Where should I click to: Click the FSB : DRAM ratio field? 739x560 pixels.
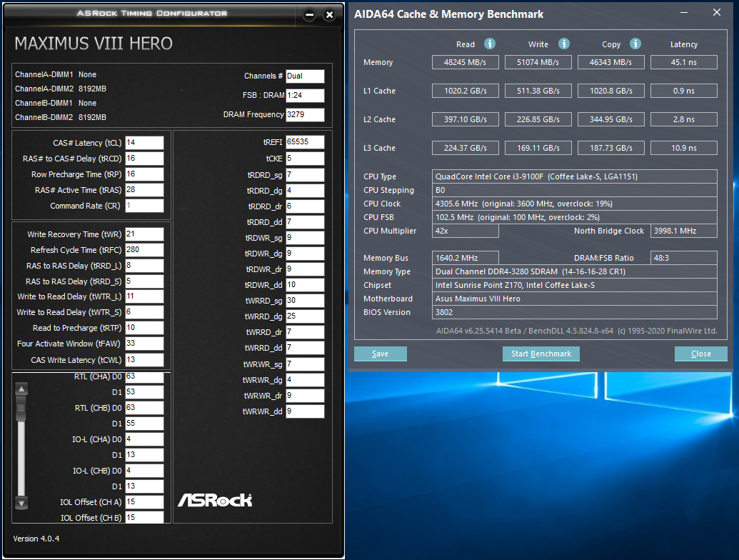pyautogui.click(x=305, y=95)
